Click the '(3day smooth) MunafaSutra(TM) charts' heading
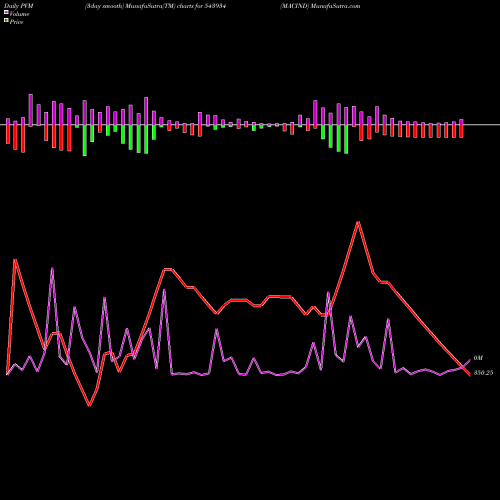The image size is (500, 500). coord(139,6)
